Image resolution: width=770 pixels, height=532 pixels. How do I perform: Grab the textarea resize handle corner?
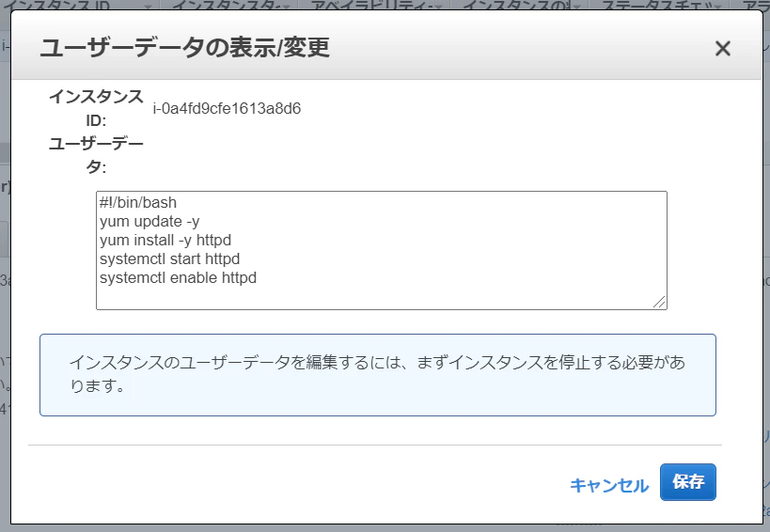659,303
